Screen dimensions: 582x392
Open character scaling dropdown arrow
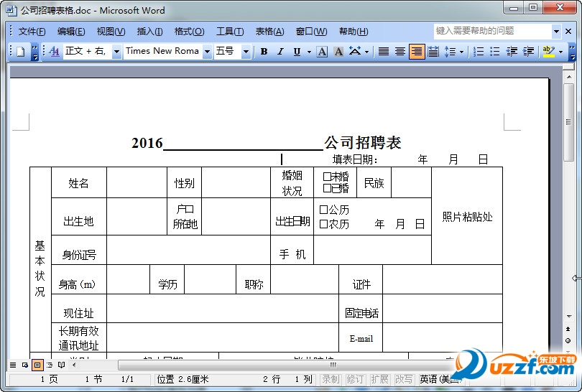[366, 52]
